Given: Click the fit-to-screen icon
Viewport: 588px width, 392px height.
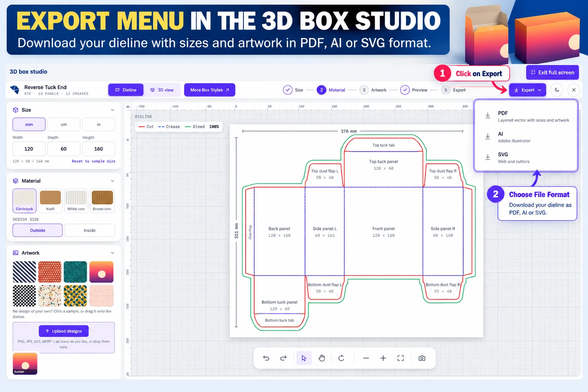Looking at the screenshot, I should [400, 358].
